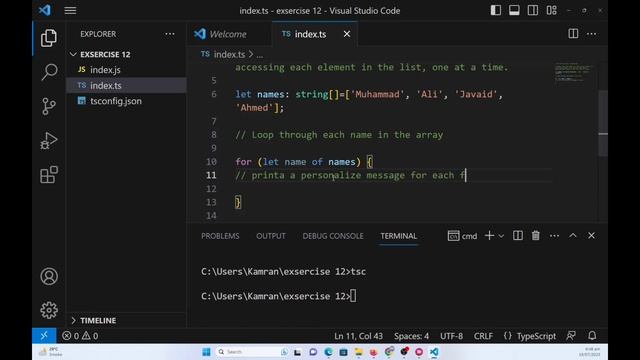
Task: Open the Windows Start button
Action: coord(206,352)
